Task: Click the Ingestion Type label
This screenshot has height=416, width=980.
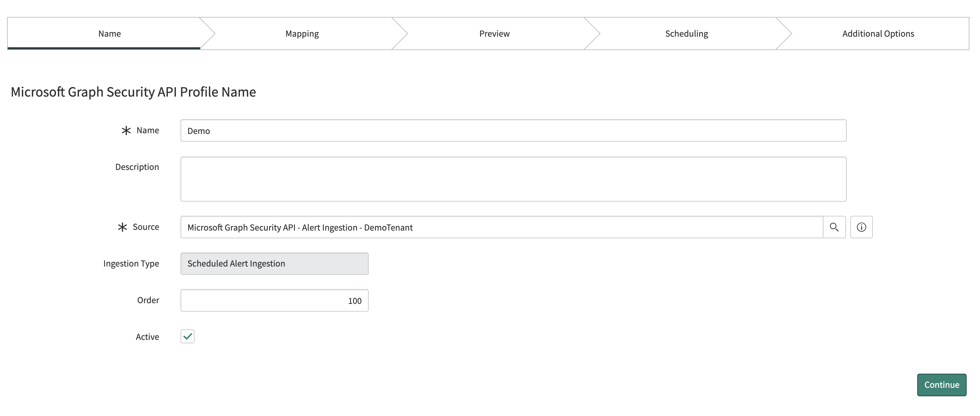Action: [x=131, y=263]
